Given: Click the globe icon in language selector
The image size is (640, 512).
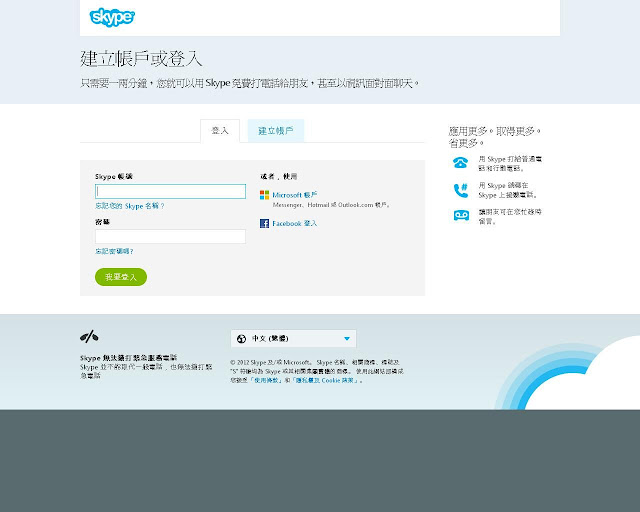Looking at the screenshot, I should tap(241, 338).
